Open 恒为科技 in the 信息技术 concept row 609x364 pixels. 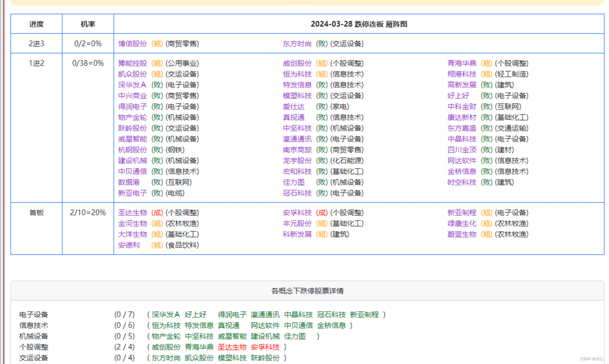coord(166,325)
